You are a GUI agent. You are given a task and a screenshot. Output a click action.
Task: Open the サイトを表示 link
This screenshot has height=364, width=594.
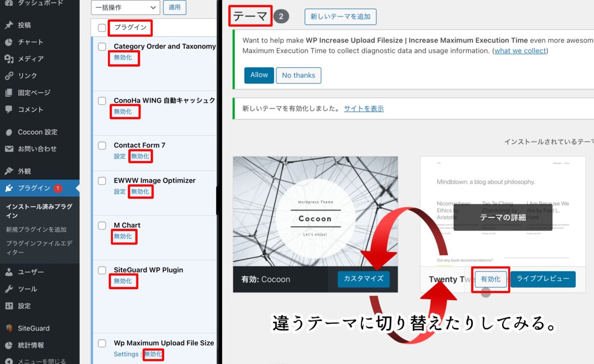[x=364, y=109]
